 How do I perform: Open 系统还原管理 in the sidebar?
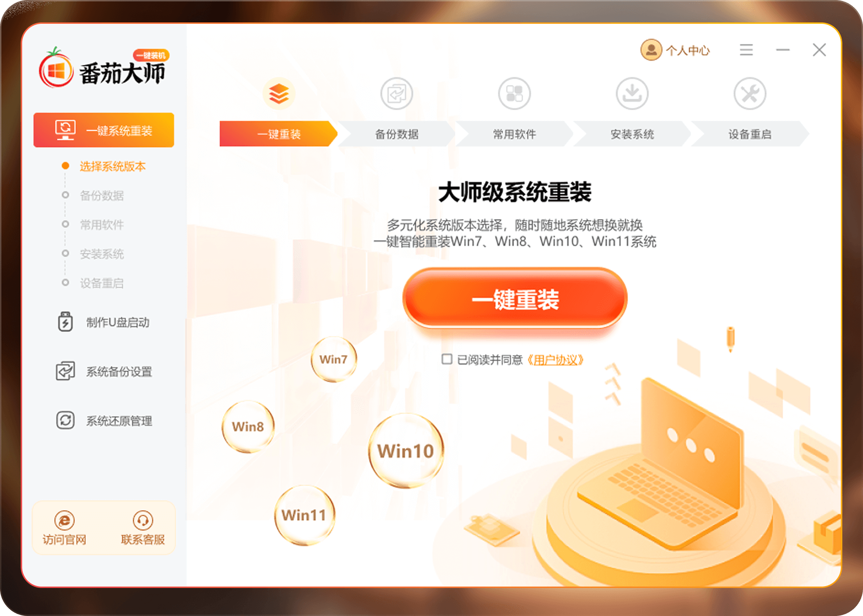(x=104, y=420)
